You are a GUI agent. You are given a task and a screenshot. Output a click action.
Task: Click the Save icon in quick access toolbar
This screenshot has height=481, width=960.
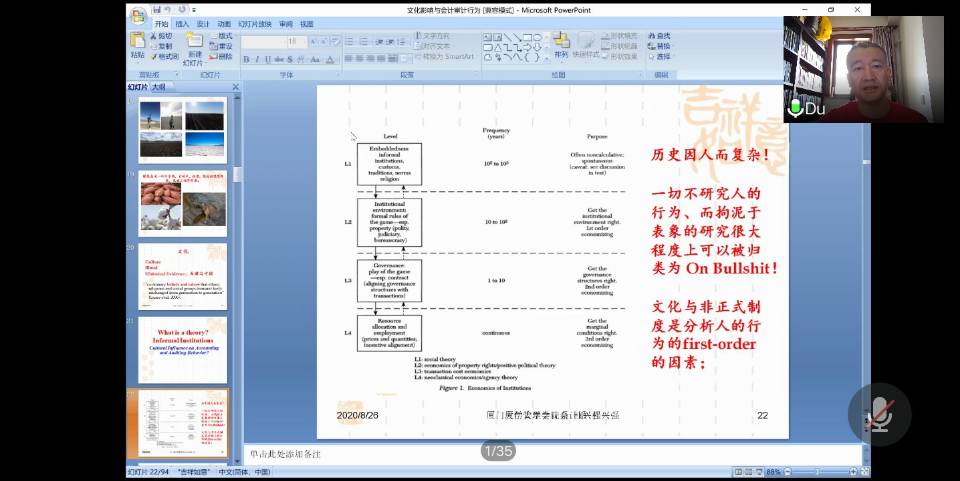tap(157, 10)
